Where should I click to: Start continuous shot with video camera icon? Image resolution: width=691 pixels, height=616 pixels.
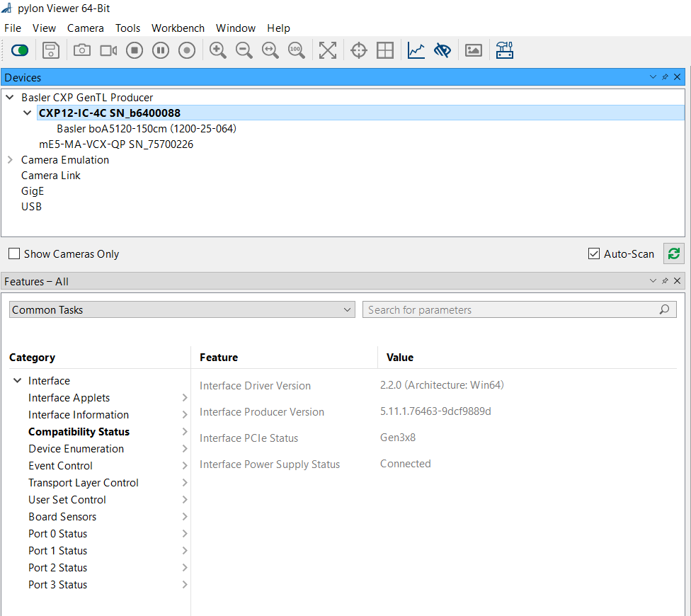108,50
